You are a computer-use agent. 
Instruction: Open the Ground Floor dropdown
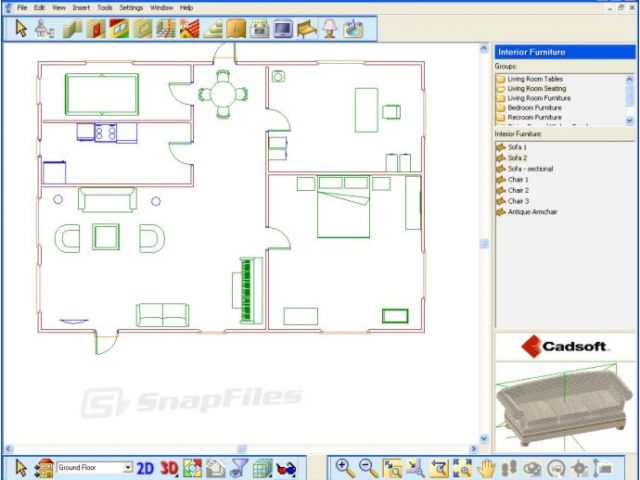point(127,467)
